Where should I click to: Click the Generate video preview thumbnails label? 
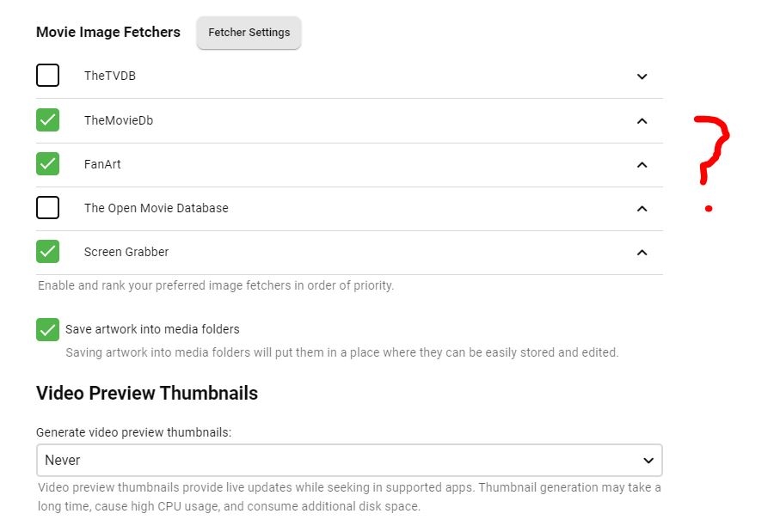coord(133,433)
